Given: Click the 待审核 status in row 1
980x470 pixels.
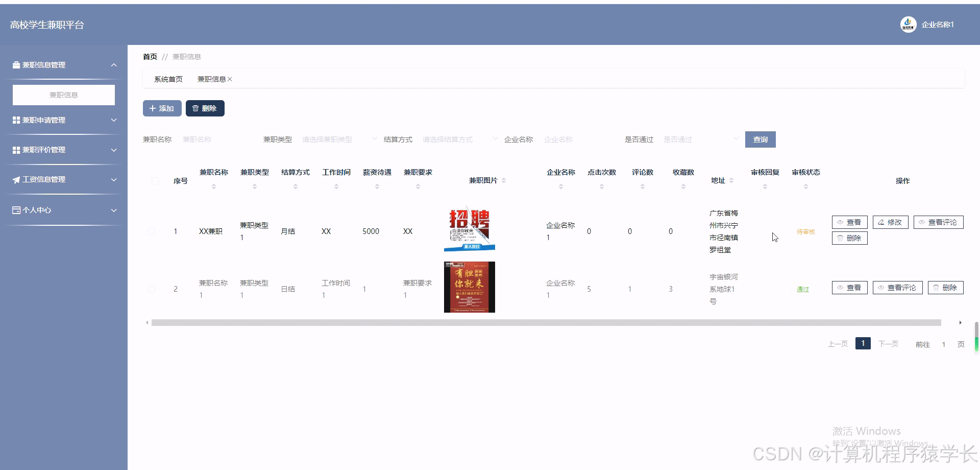Looking at the screenshot, I should click(806, 232).
